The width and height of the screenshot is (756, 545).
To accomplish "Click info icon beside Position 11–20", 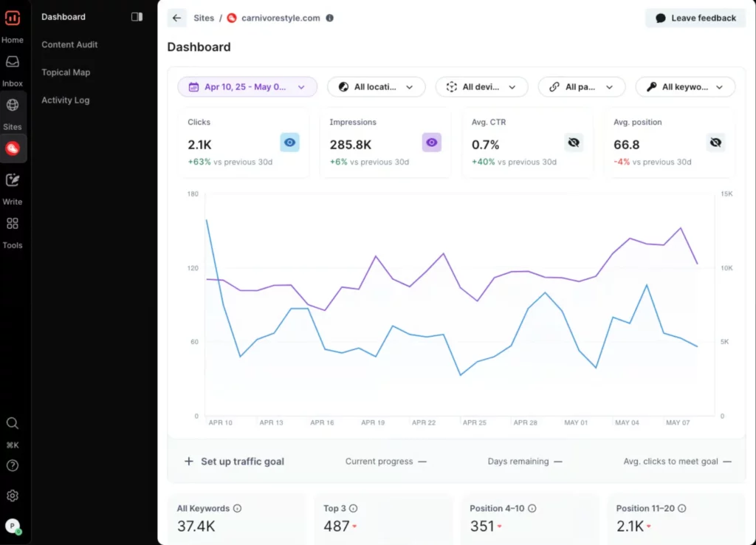I will click(x=681, y=508).
